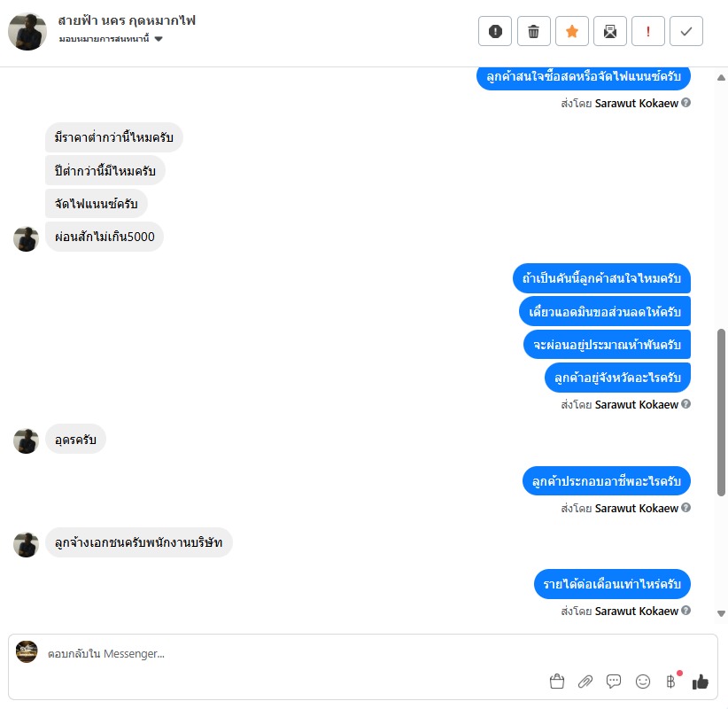
Task: Open the baht payment request icon
Action: [x=671, y=682]
